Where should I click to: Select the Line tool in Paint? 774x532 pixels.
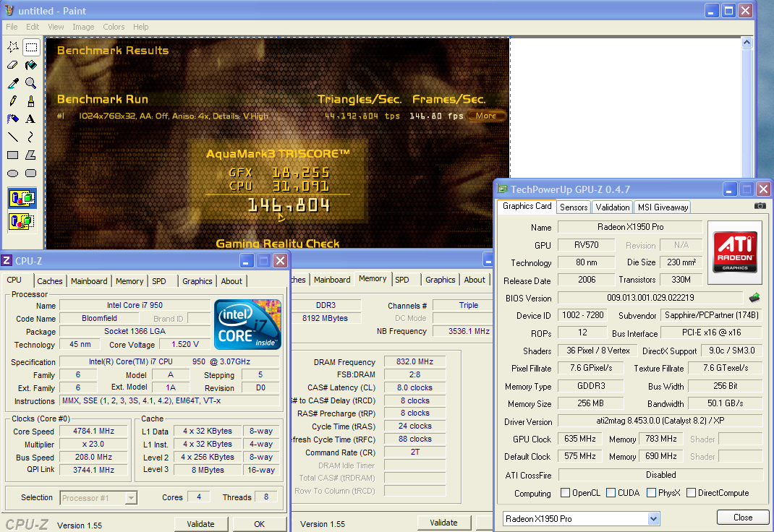point(13,137)
